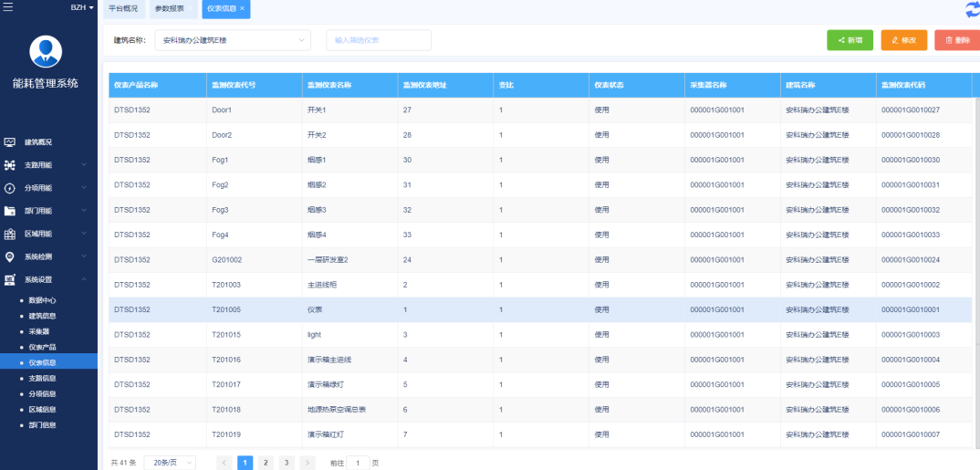This screenshot has width=980, height=470.
Task: Expand the 分项用能 menu chevron
Action: tap(84, 187)
